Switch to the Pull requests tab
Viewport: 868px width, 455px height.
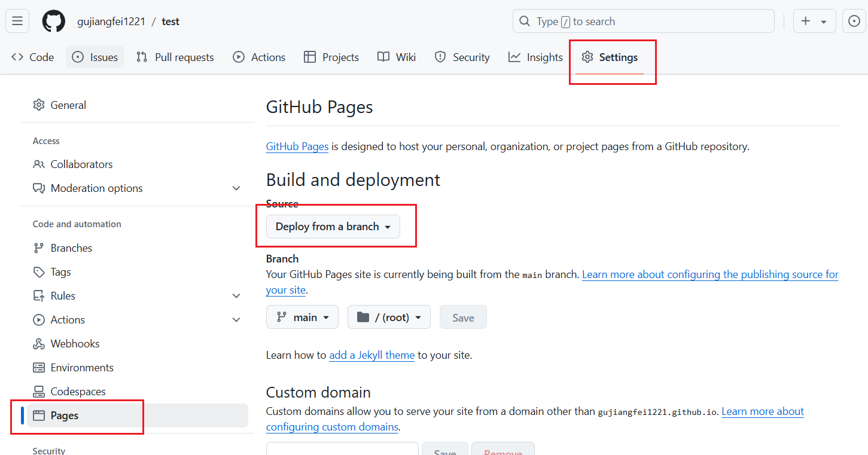click(x=175, y=57)
